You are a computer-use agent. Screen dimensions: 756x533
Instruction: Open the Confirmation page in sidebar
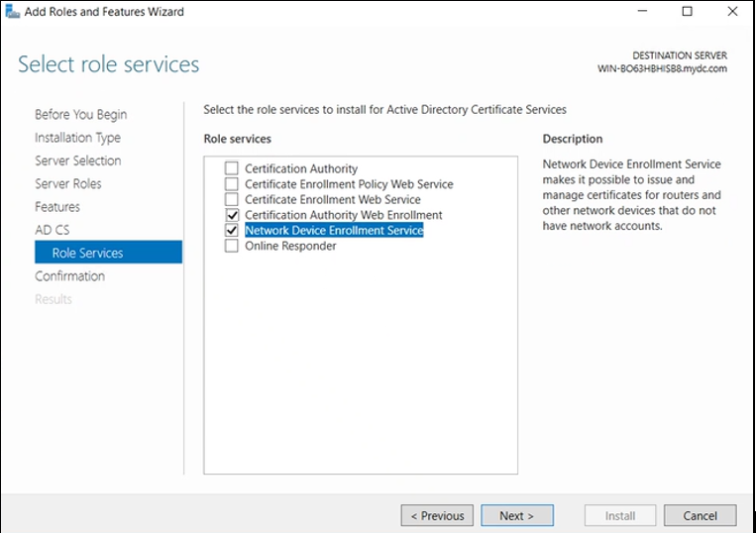pyautogui.click(x=69, y=276)
